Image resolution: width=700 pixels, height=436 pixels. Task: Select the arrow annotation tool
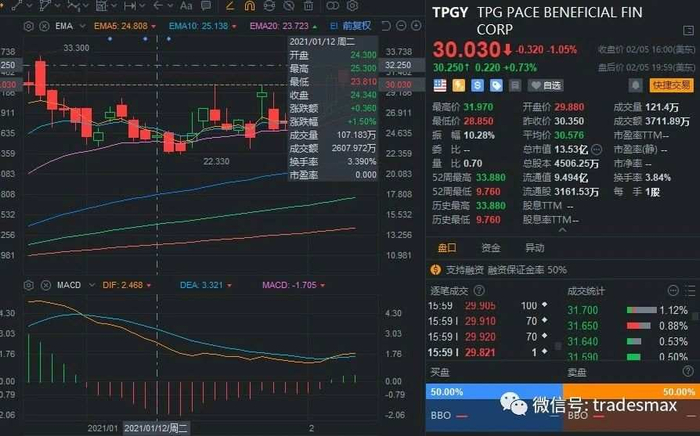(158, 5)
